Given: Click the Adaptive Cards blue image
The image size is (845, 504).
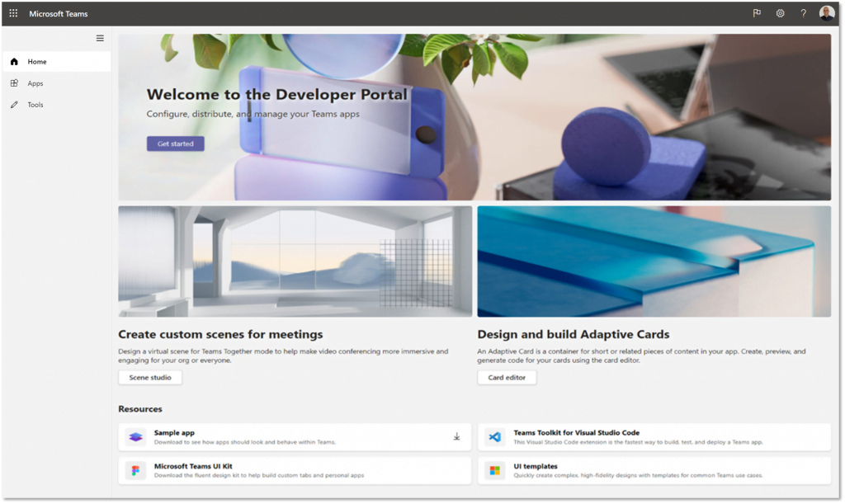Looking at the screenshot, I should point(654,261).
